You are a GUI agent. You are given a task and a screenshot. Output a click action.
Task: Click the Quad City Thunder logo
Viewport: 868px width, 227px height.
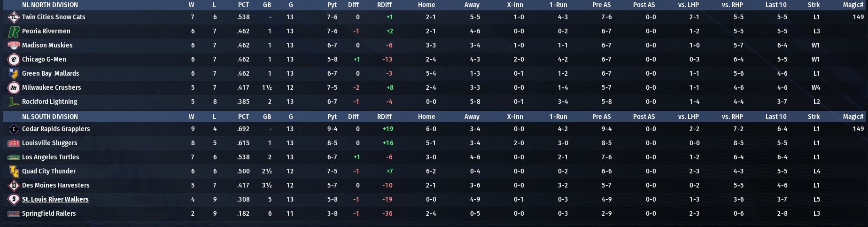pyautogui.click(x=14, y=172)
